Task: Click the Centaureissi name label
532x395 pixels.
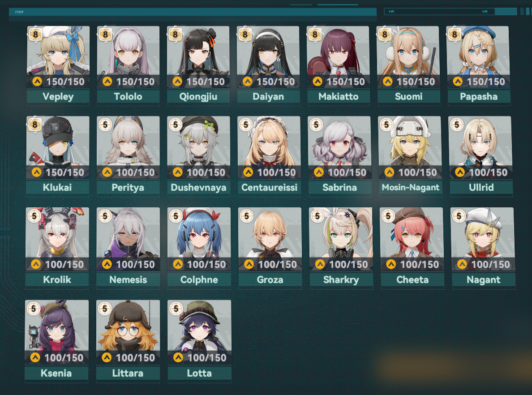Action: point(270,187)
